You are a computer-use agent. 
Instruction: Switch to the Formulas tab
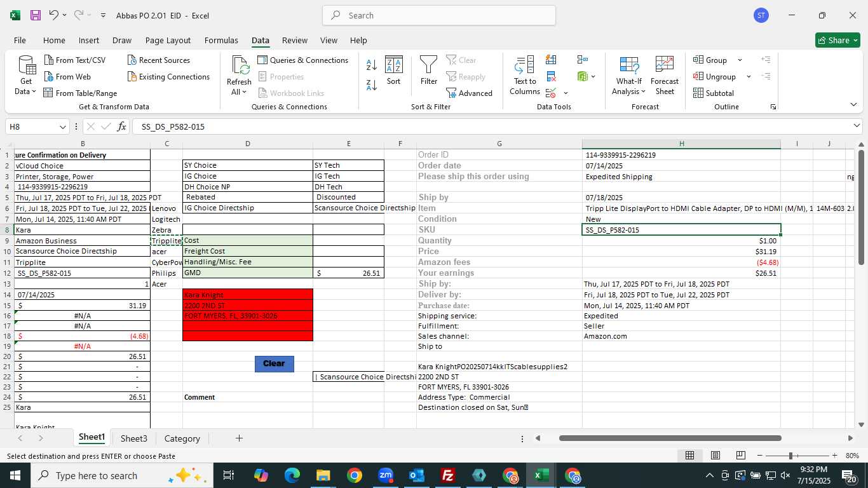point(221,40)
